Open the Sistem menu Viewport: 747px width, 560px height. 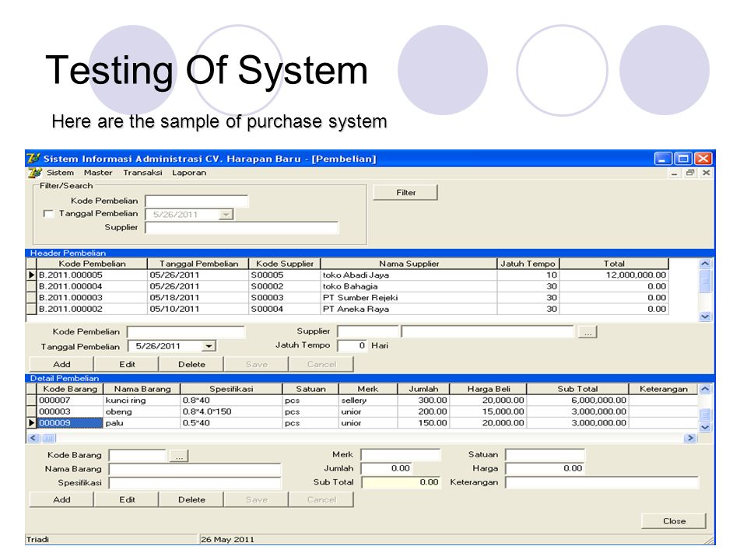click(60, 173)
